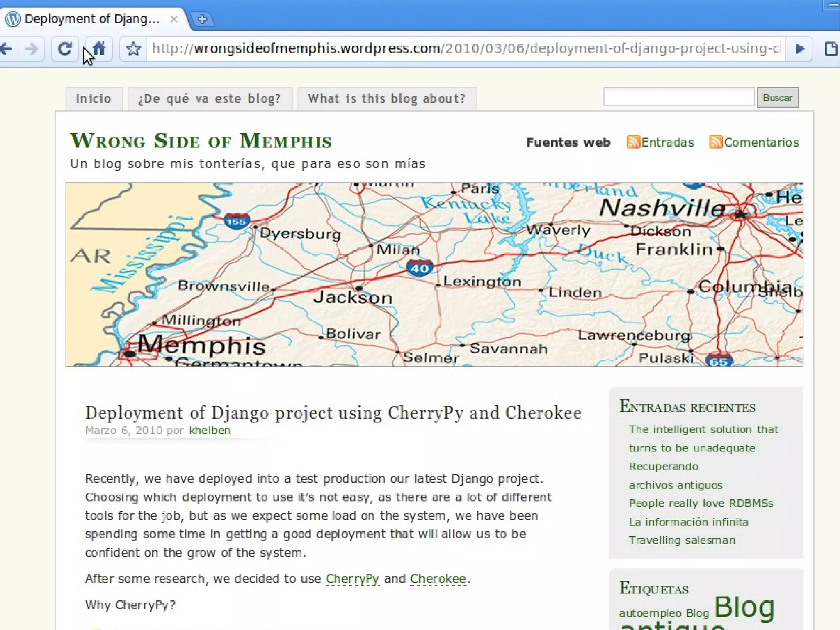
Task: Click the browser forward arrow
Action: pos(31,49)
